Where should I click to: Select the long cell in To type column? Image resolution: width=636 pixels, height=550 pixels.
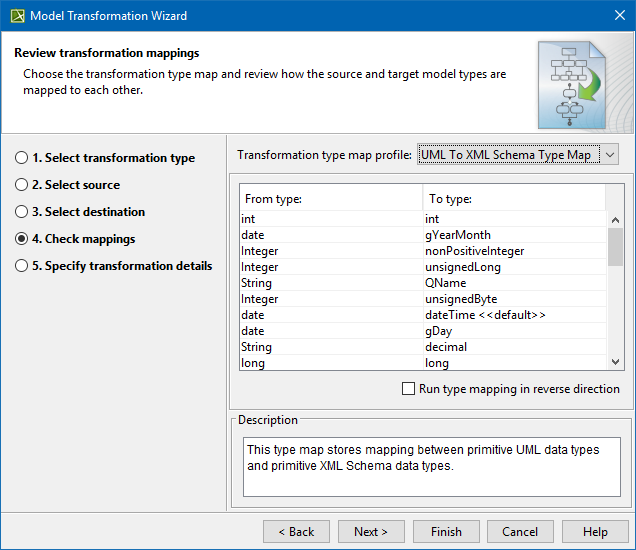click(x=515, y=363)
